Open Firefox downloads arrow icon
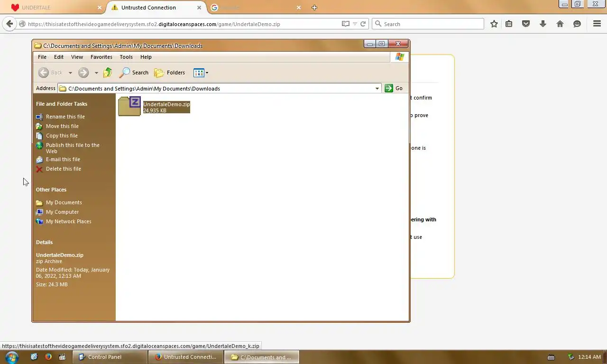 [543, 24]
